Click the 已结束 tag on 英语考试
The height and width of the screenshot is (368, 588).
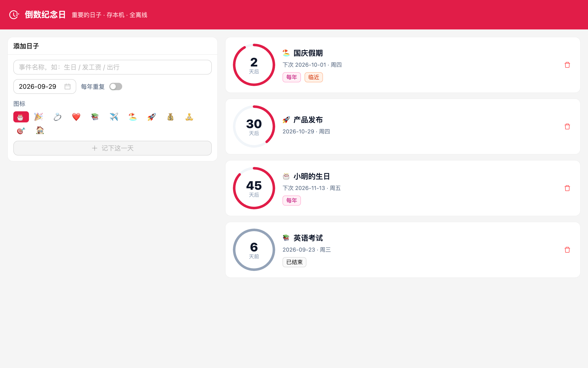click(x=294, y=262)
